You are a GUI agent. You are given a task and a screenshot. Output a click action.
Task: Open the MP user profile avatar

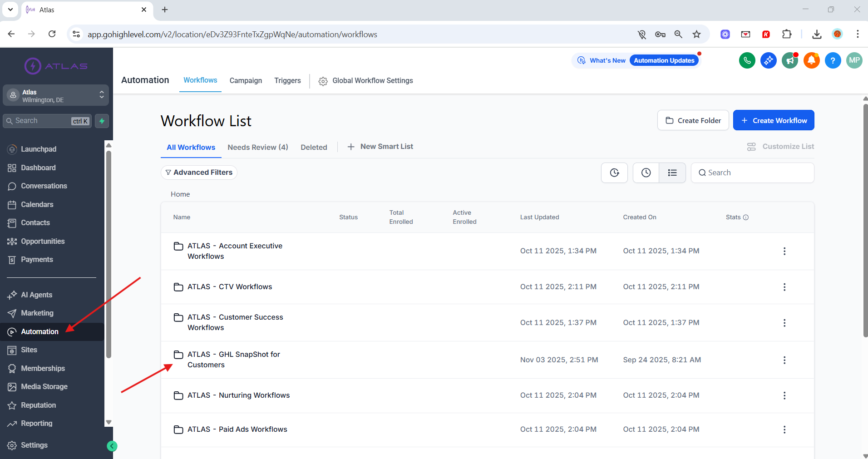[x=854, y=60]
